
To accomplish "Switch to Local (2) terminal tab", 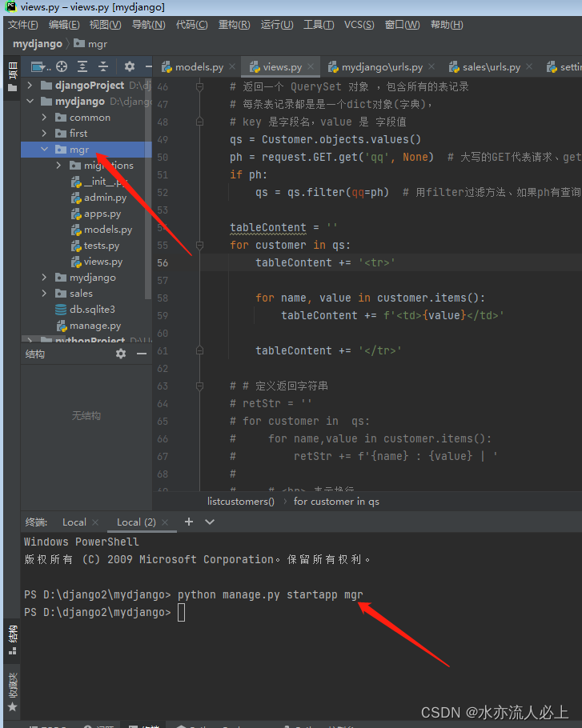I will [136, 522].
